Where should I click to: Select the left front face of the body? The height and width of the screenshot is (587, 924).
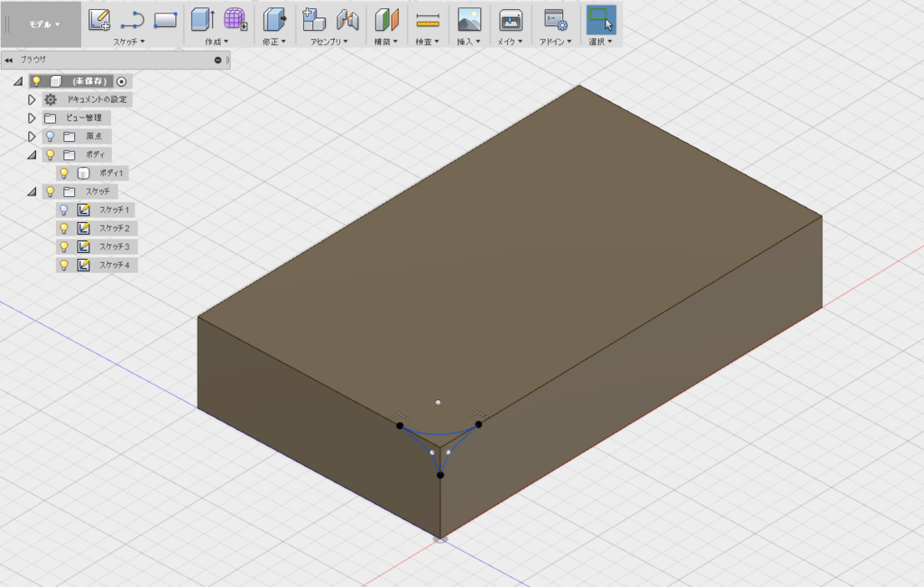pyautogui.click(x=319, y=428)
